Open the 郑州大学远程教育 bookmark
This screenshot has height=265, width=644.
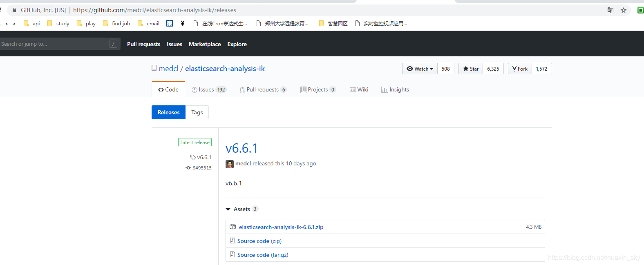point(282,24)
